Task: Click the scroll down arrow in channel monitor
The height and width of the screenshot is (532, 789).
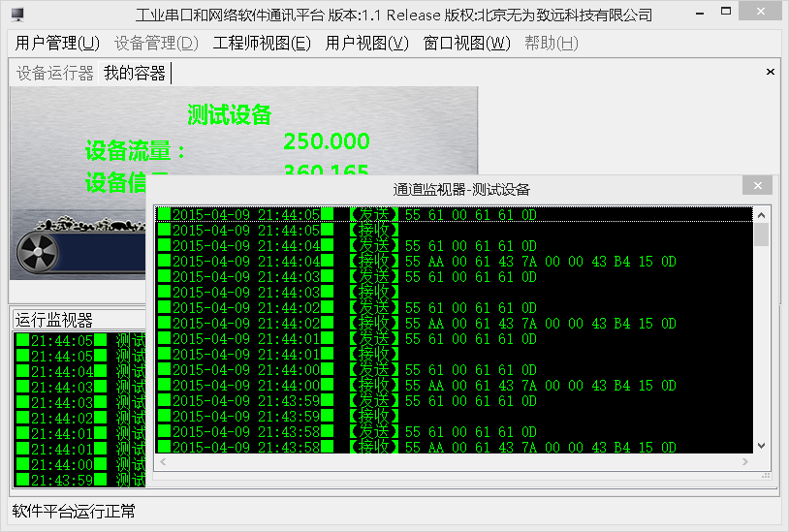Action: click(761, 446)
